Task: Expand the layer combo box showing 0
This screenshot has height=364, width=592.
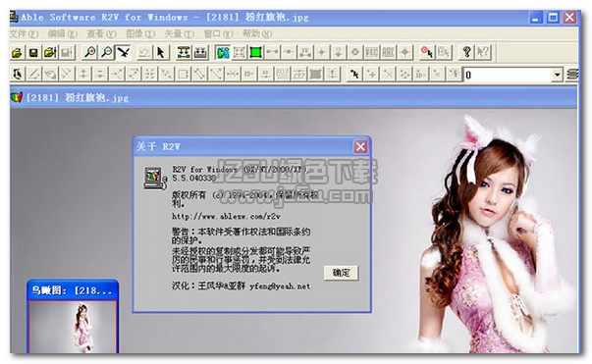Action: point(557,75)
